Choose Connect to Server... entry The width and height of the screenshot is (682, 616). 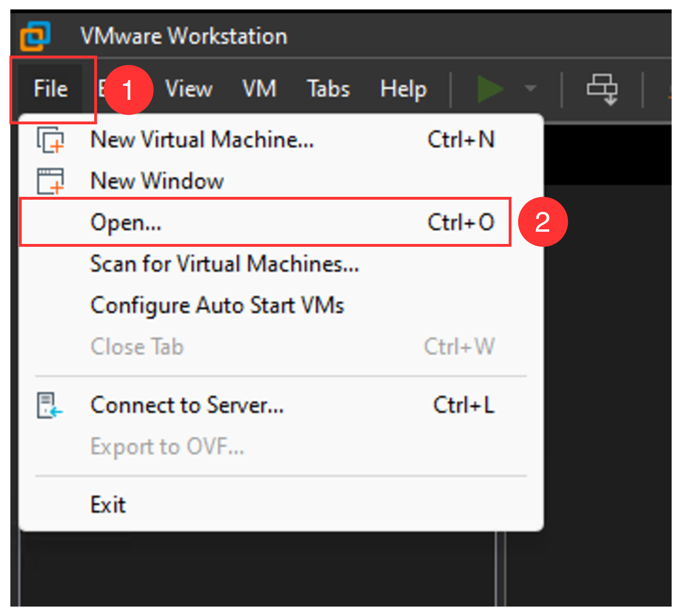coord(187,405)
